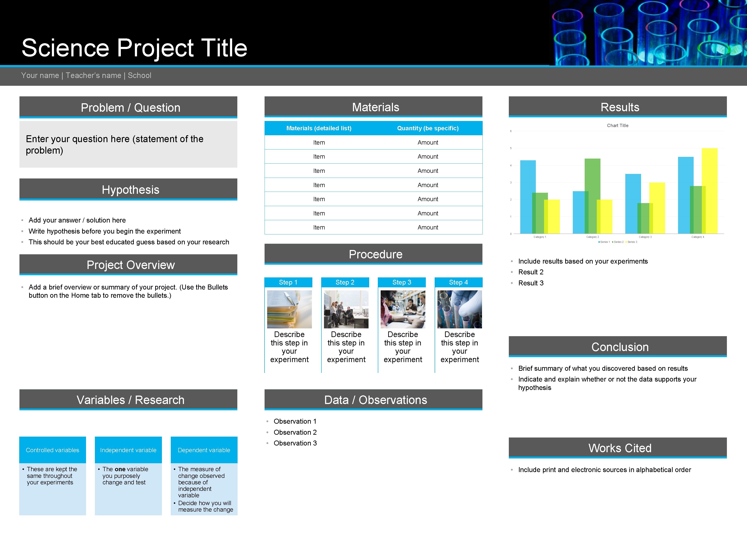The image size is (747, 560).
Task: Select the test tubes header image
Action: pos(648,33)
